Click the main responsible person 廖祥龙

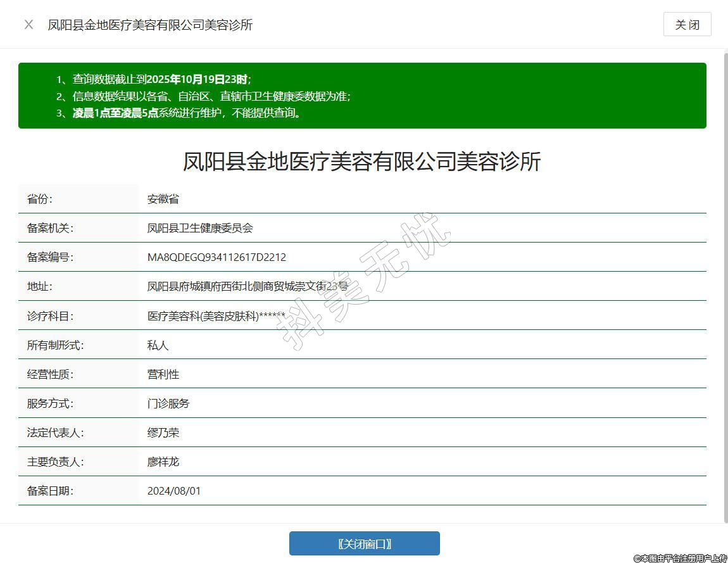tap(163, 462)
